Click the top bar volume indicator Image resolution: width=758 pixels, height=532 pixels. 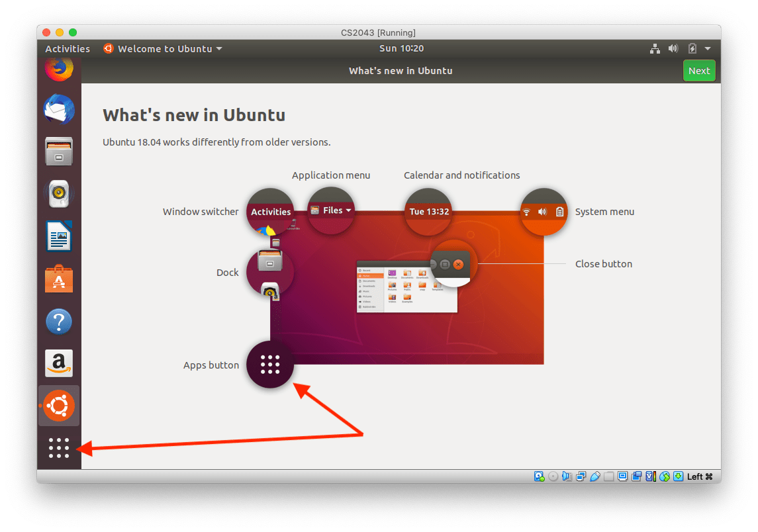673,48
